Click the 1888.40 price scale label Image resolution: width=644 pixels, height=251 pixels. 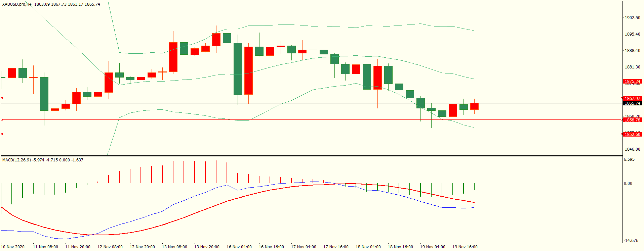coord(632,51)
